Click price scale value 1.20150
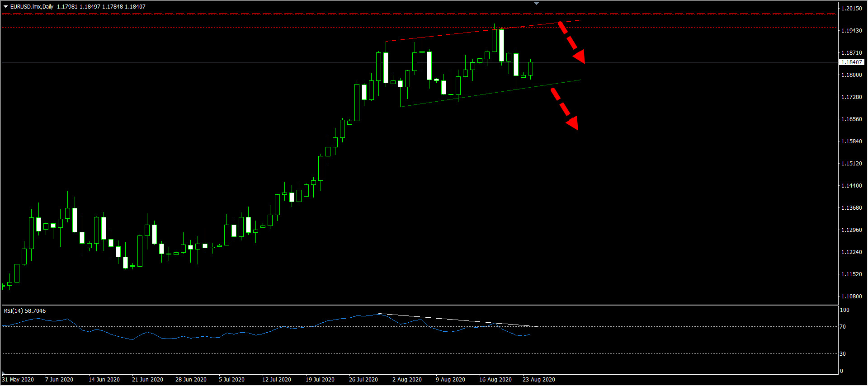 click(x=852, y=9)
